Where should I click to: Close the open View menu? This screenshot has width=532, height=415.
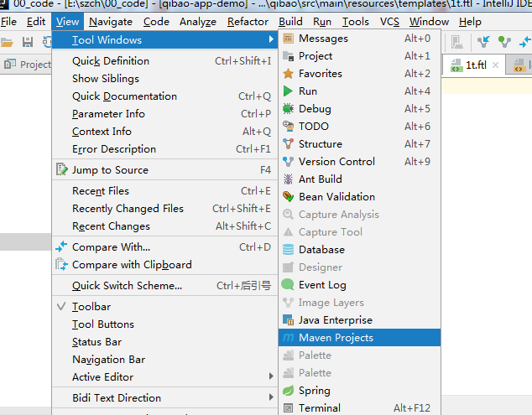coord(67,22)
